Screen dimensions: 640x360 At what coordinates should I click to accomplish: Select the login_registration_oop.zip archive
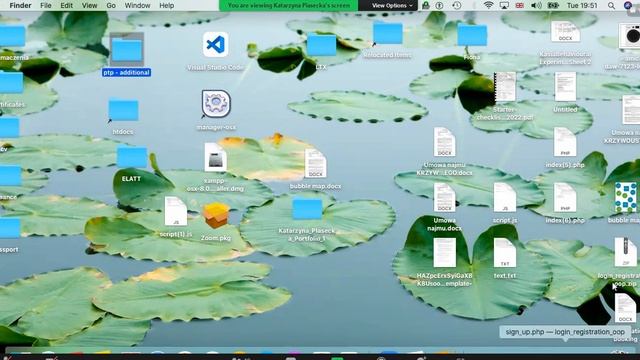(625, 253)
